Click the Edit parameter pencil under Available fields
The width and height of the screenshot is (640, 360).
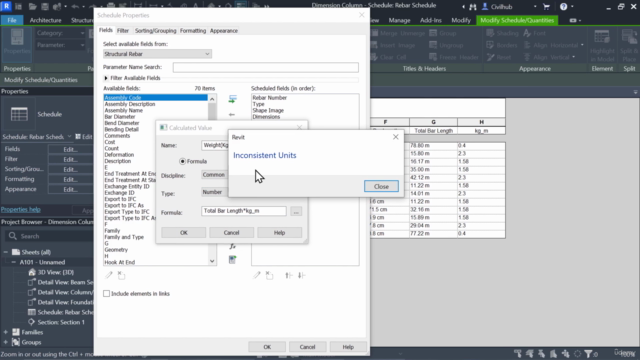[109, 275]
